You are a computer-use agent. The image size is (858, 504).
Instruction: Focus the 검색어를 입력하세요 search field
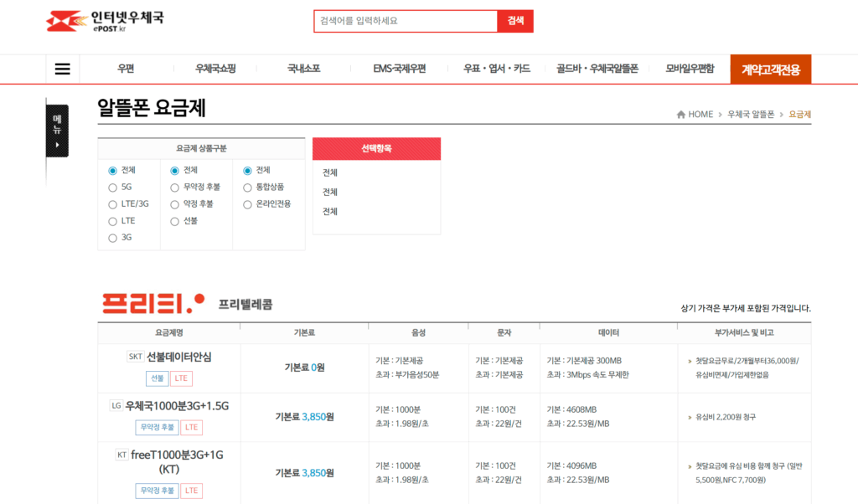click(406, 21)
